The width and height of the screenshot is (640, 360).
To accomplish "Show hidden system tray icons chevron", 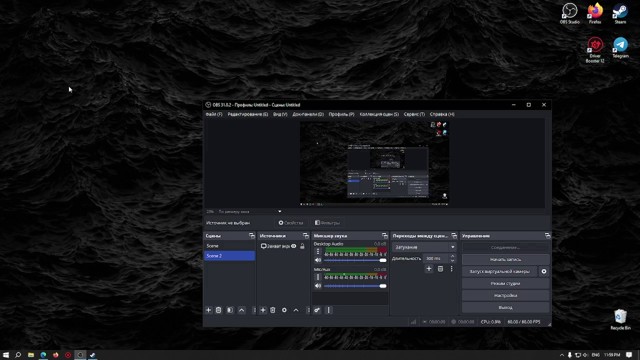I will [562, 355].
